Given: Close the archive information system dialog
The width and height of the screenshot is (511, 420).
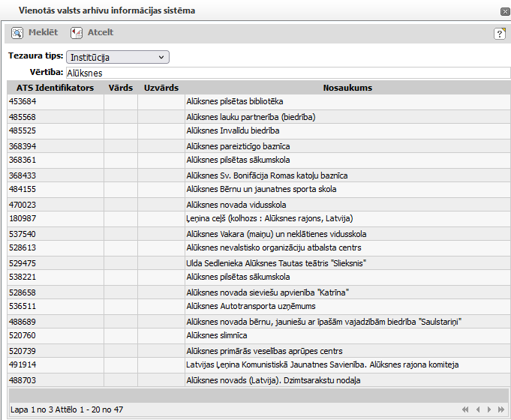Looking at the screenshot, I should (x=504, y=11).
